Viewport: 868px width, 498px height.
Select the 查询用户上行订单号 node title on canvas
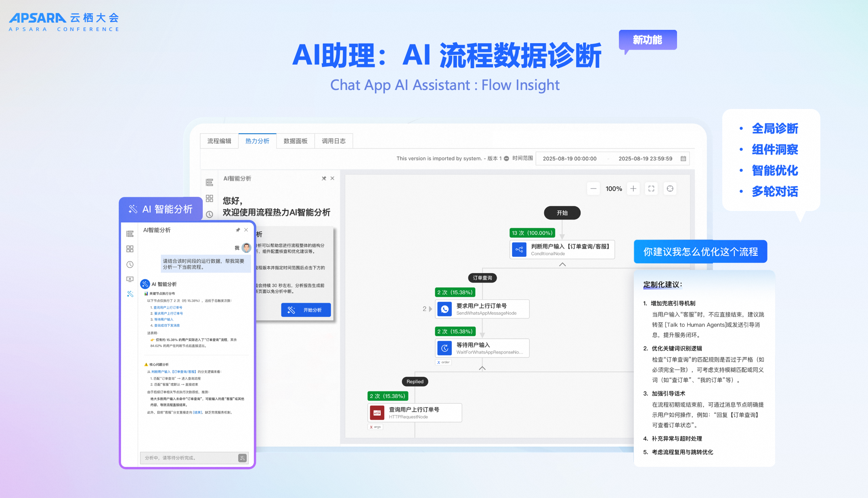[x=414, y=409]
